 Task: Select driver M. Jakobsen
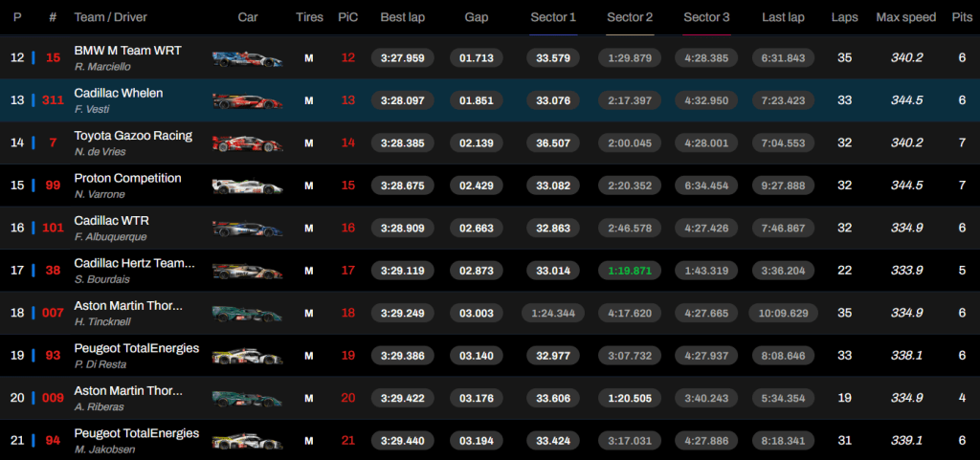pyautogui.click(x=103, y=449)
